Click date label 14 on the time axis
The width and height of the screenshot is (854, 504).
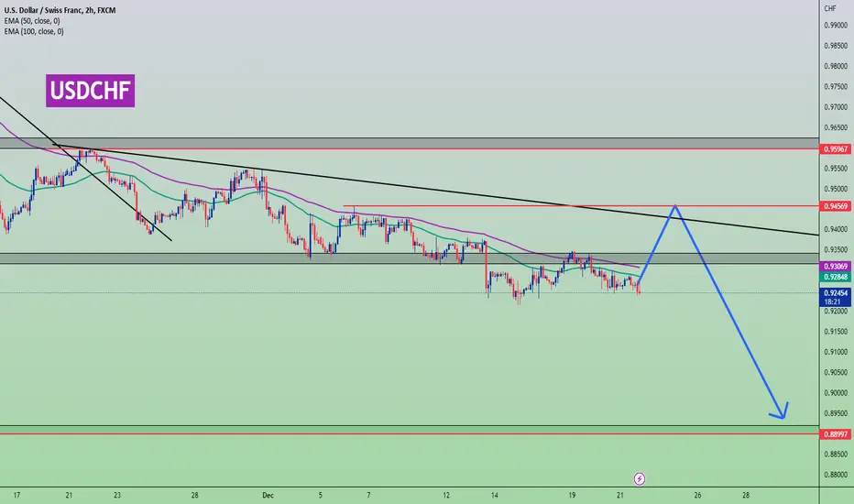coord(495,495)
